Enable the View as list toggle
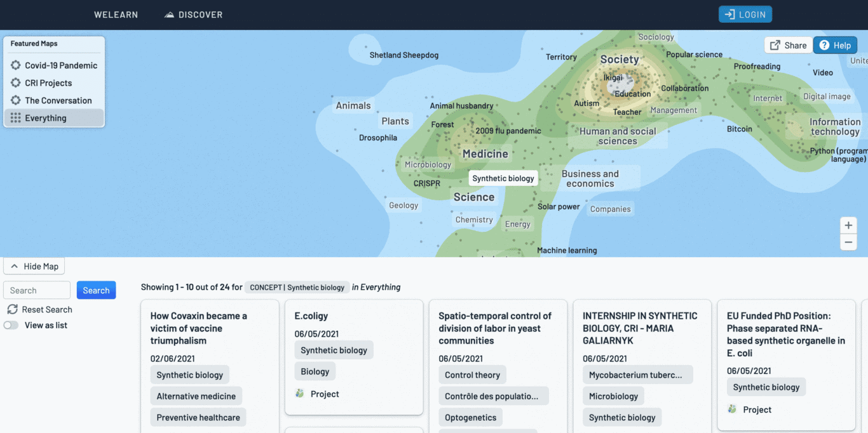868x433 pixels. coord(11,324)
